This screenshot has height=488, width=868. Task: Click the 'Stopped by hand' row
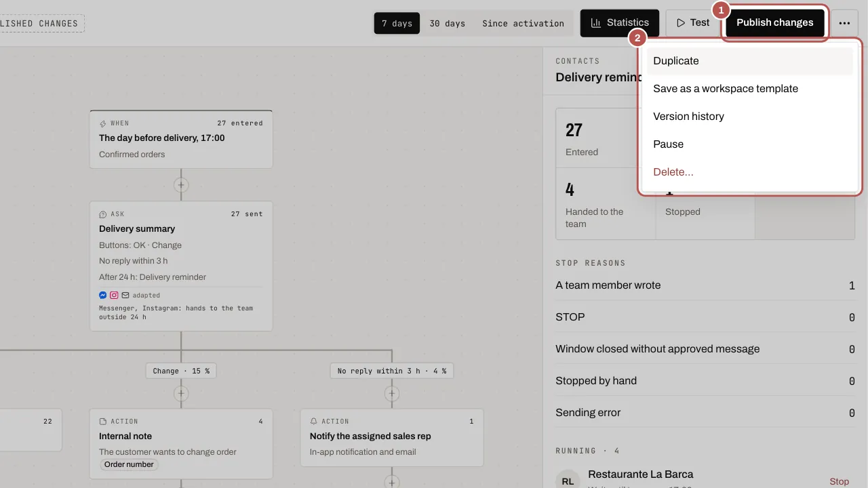coord(705,381)
